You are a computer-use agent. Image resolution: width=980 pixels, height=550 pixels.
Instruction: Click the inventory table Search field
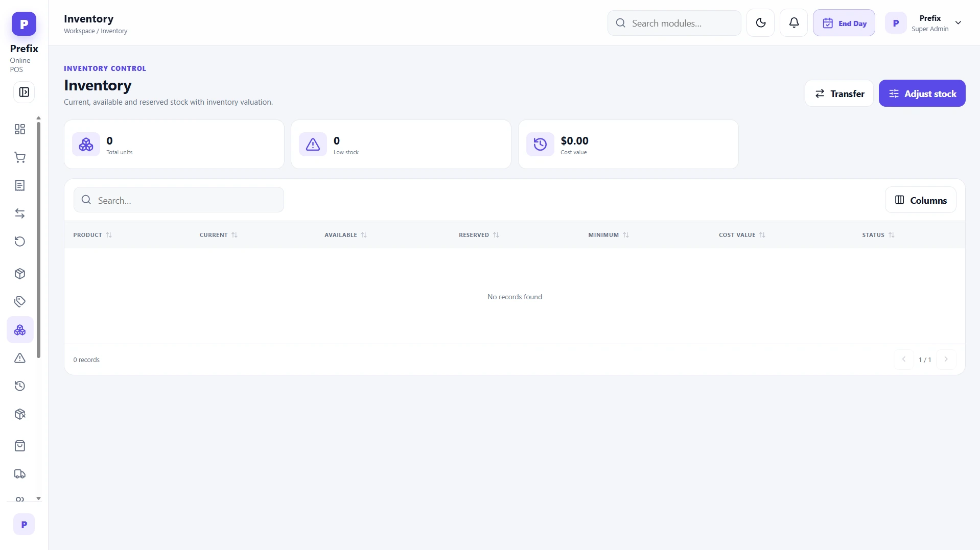pyautogui.click(x=179, y=200)
